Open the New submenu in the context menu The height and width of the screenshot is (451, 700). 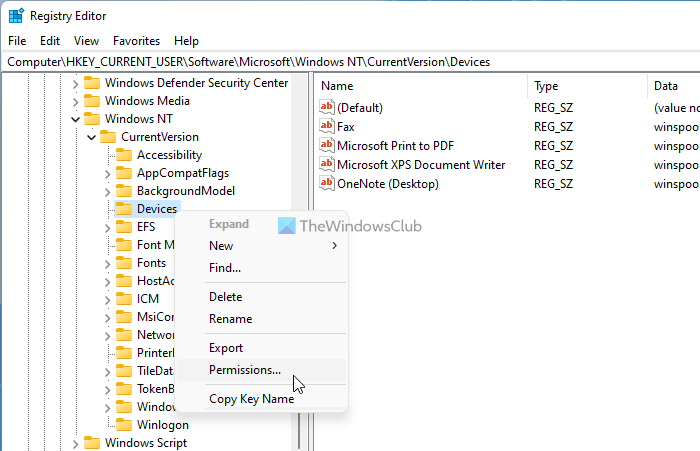click(x=221, y=246)
